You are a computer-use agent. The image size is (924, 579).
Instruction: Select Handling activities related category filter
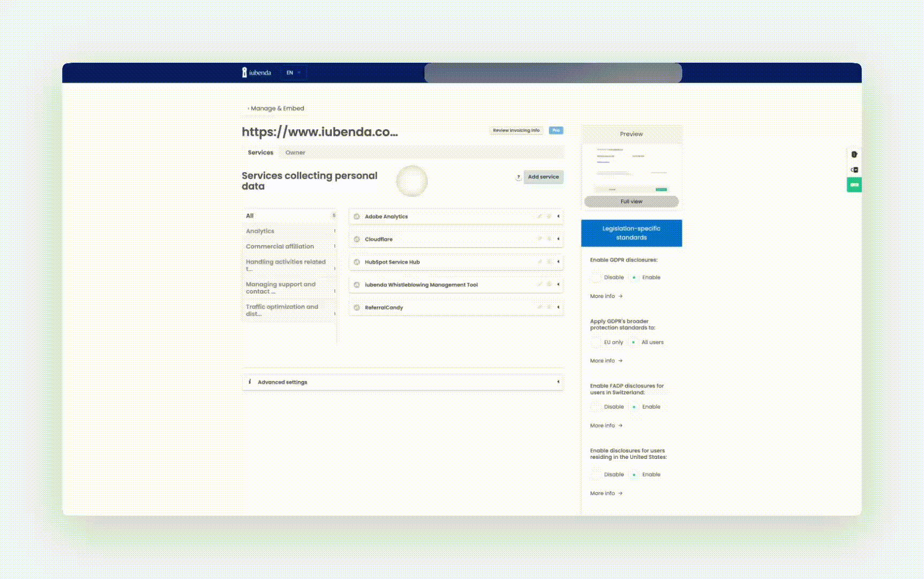point(290,265)
